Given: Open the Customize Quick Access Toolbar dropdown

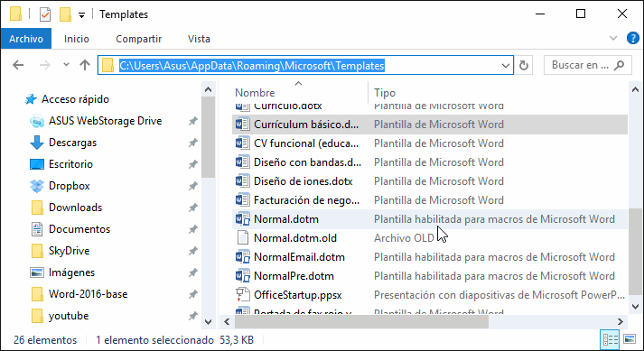Looking at the screenshot, I should click(x=81, y=15).
